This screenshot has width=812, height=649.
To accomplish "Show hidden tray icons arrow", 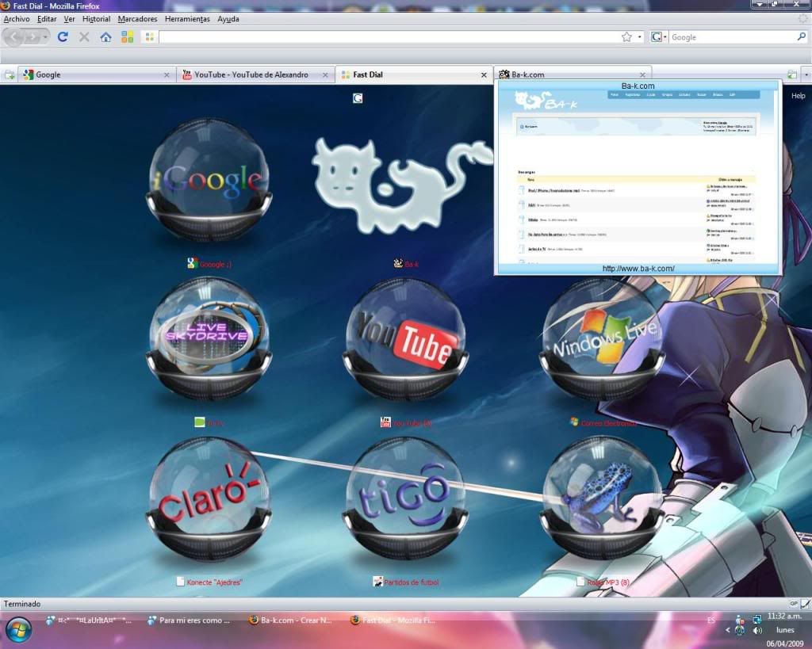I will (728, 630).
